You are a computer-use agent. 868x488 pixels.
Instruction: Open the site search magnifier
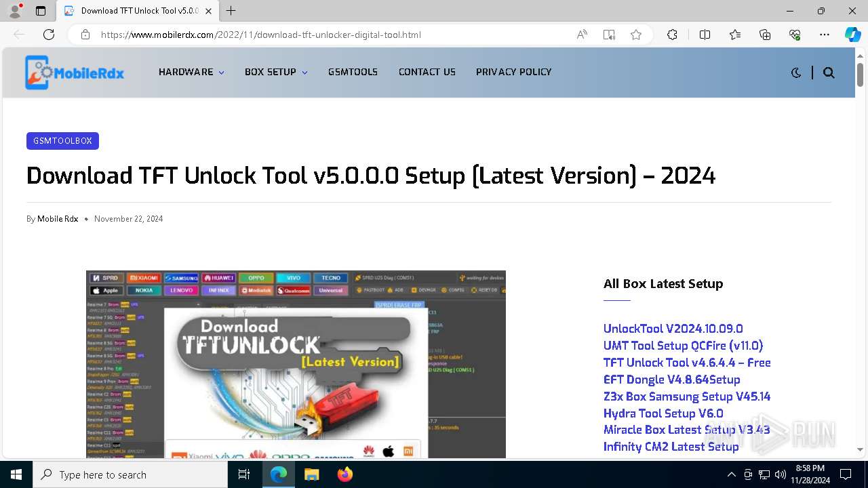coord(829,73)
